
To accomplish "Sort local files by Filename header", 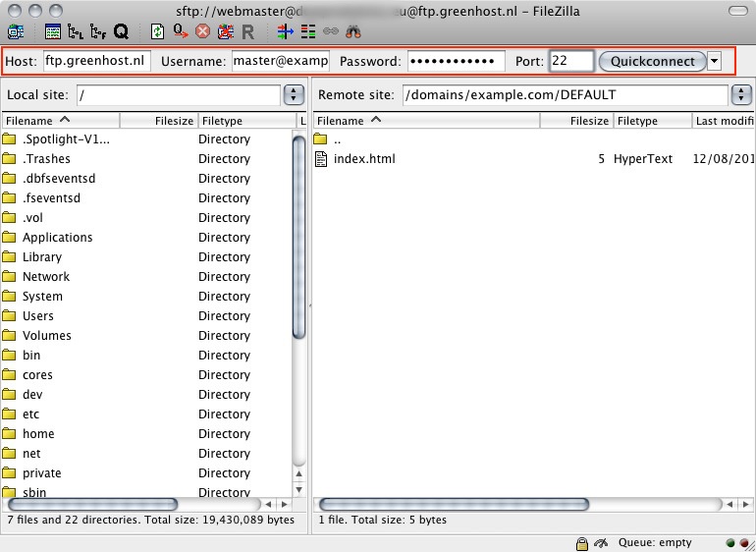I will coord(61,121).
